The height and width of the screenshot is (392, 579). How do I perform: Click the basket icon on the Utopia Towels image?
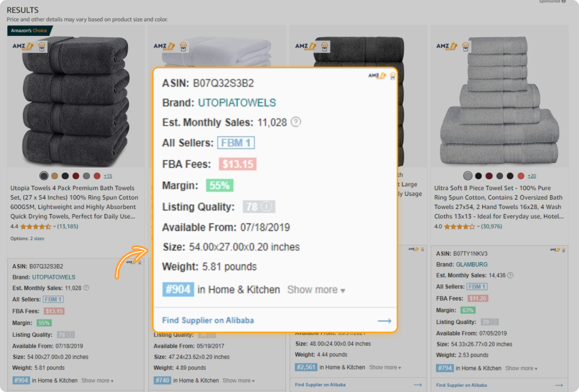pos(42,46)
